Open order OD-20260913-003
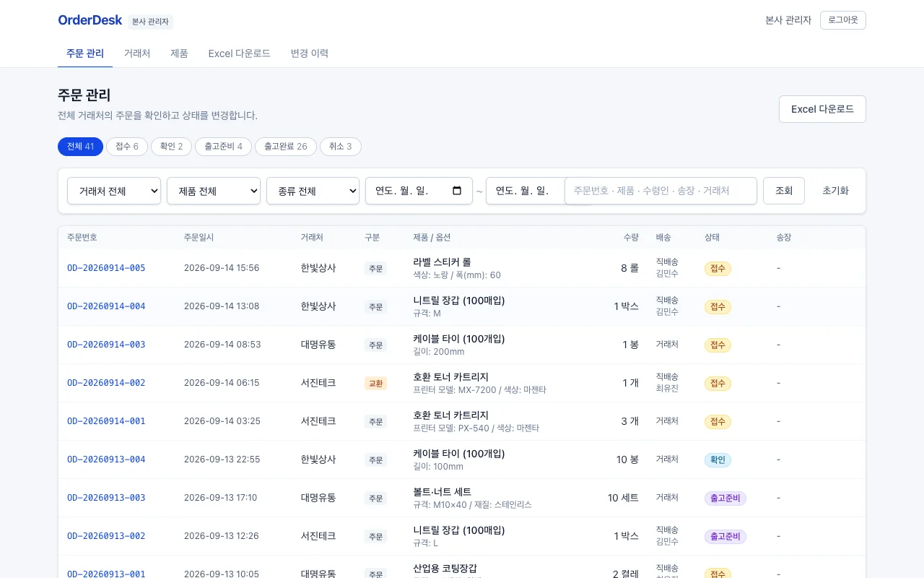 click(106, 498)
